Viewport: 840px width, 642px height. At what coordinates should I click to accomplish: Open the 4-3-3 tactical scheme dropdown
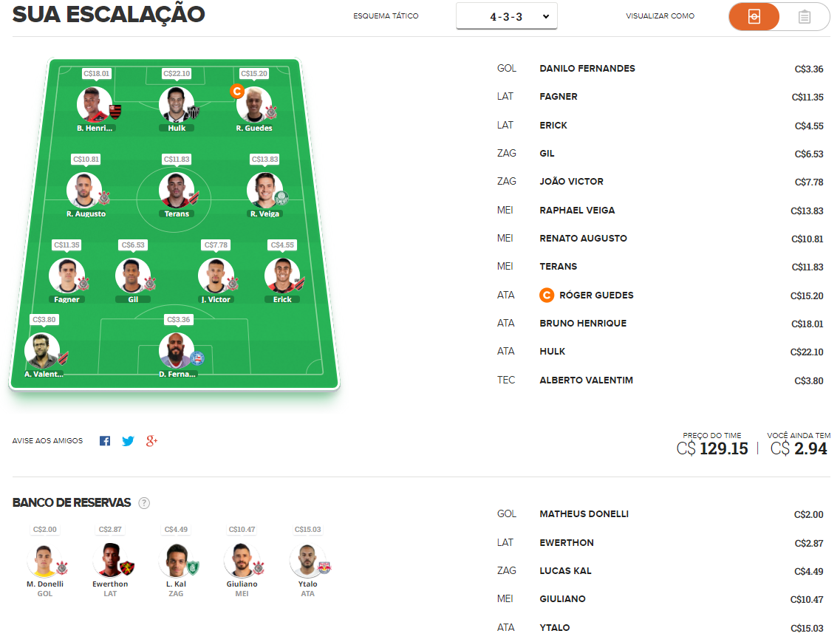(506, 16)
